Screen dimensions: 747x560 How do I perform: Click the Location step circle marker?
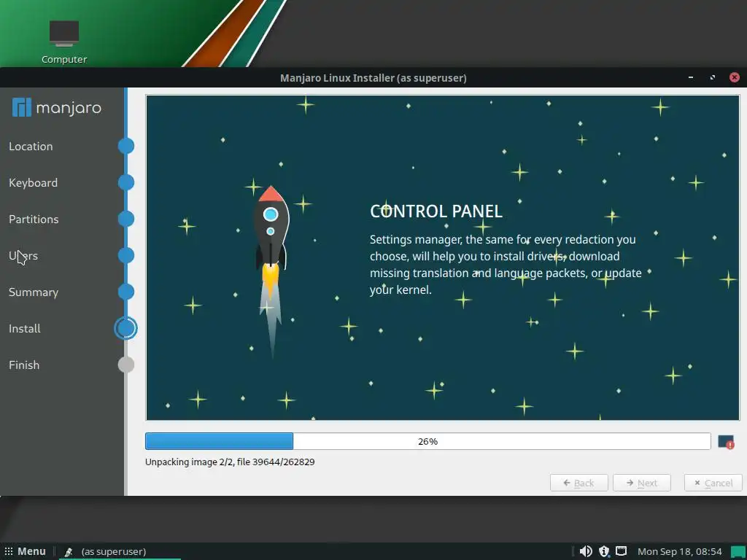point(125,146)
